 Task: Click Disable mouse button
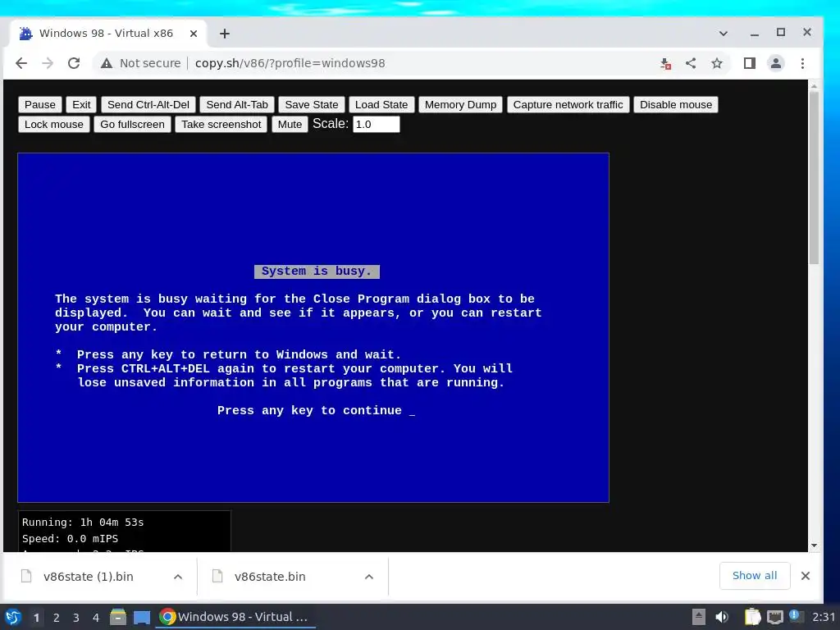coord(676,104)
